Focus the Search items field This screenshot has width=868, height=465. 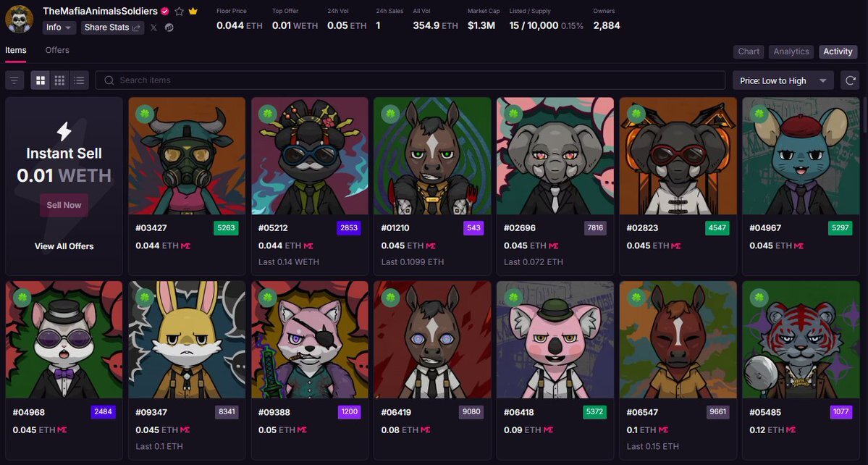click(x=410, y=80)
